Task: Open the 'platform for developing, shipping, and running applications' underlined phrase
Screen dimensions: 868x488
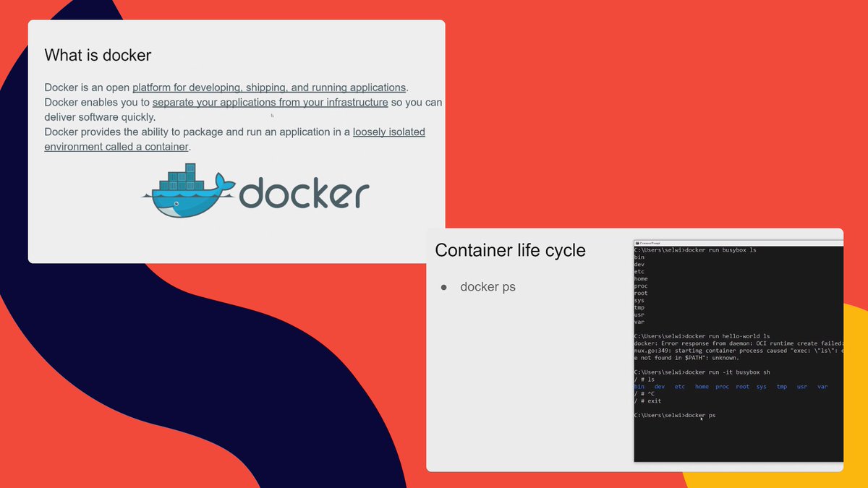Action: pos(269,87)
